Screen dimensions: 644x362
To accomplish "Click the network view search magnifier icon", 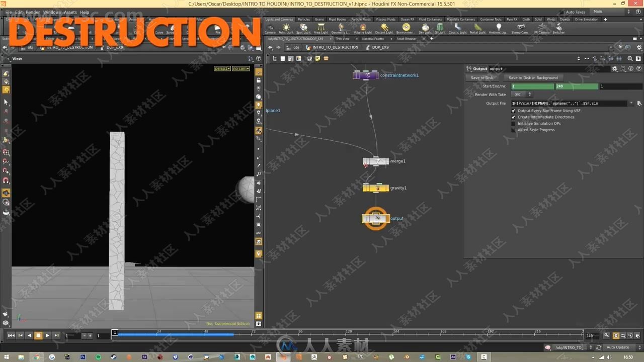I will click(630, 58).
